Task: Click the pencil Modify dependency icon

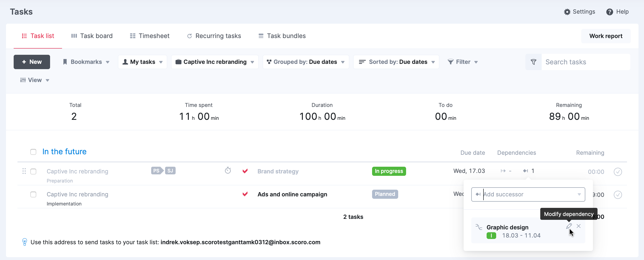Action: pyautogui.click(x=569, y=226)
